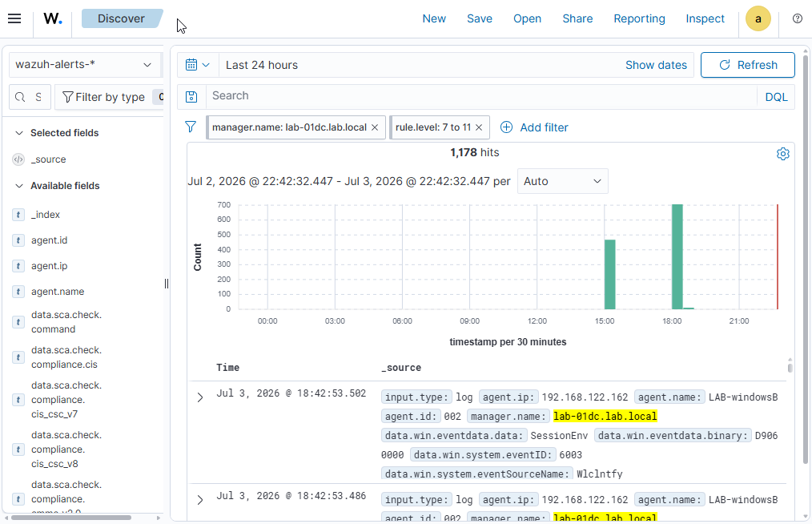The image size is (812, 524).
Task: Click the Inspect menu item
Action: coord(705,18)
